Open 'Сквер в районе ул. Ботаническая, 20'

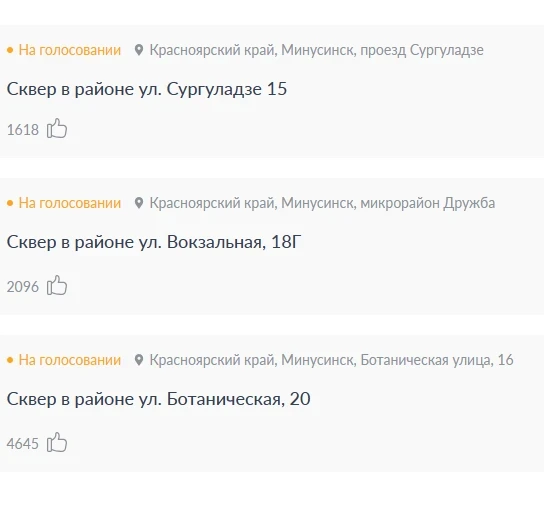(158, 399)
